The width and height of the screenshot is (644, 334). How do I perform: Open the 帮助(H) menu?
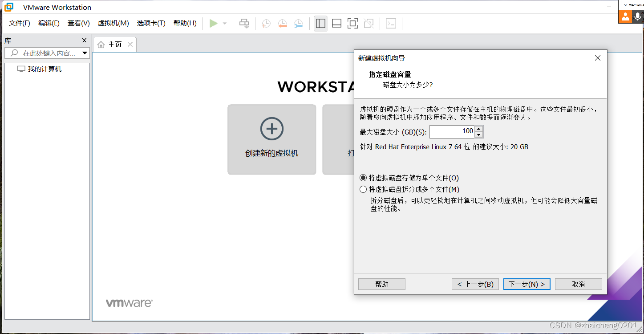point(185,23)
